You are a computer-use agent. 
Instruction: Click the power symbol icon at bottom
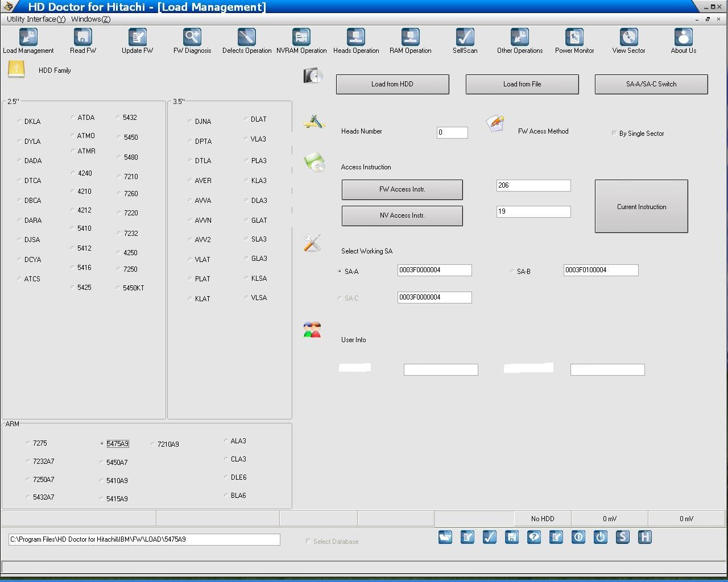pyautogui.click(x=601, y=537)
